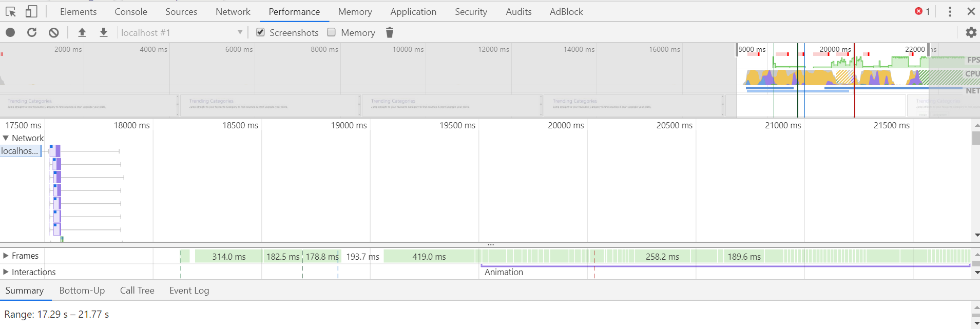This screenshot has height=329, width=980.
Task: Click the red error count indicator
Action: [x=922, y=11]
